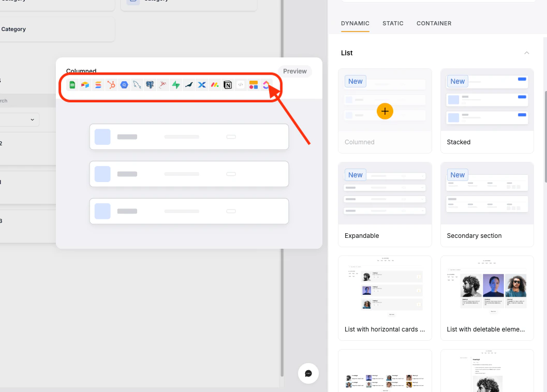Select the MariaDB seal data source icon
The image size is (547, 392).
(x=189, y=85)
